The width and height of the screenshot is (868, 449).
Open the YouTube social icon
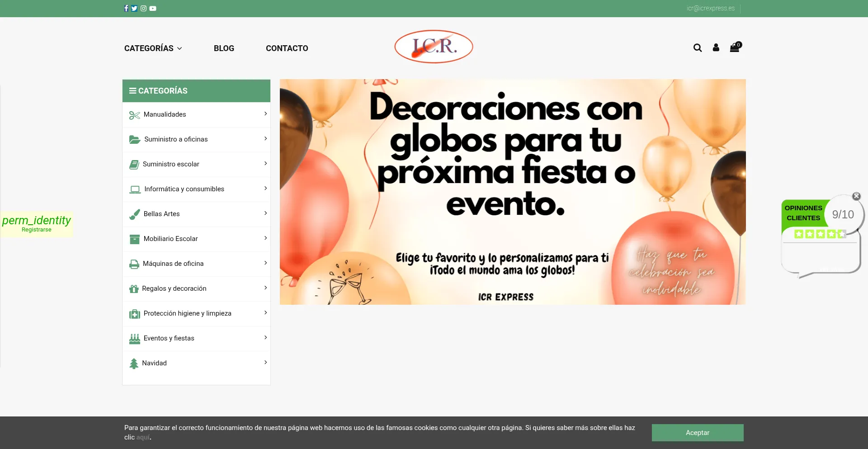(x=153, y=8)
